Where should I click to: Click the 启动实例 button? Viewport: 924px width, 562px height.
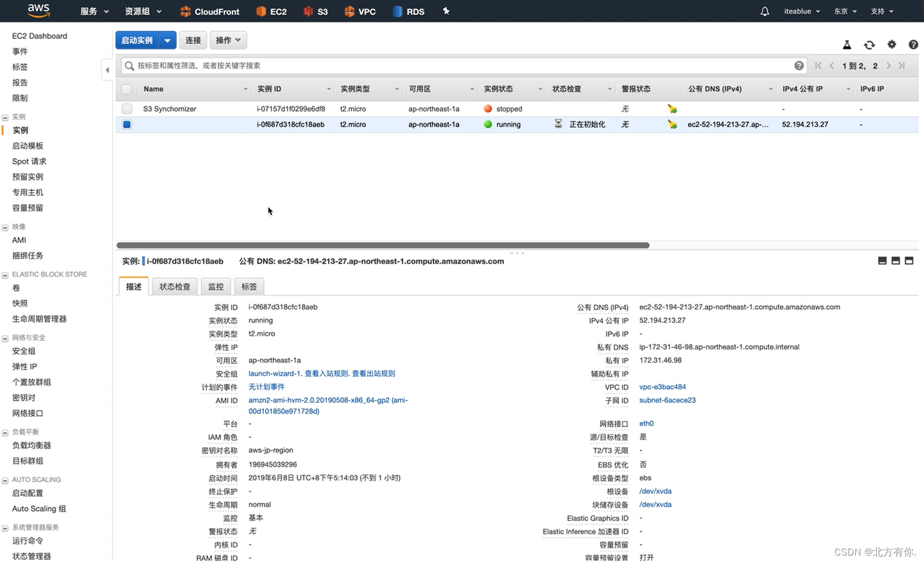pos(137,40)
